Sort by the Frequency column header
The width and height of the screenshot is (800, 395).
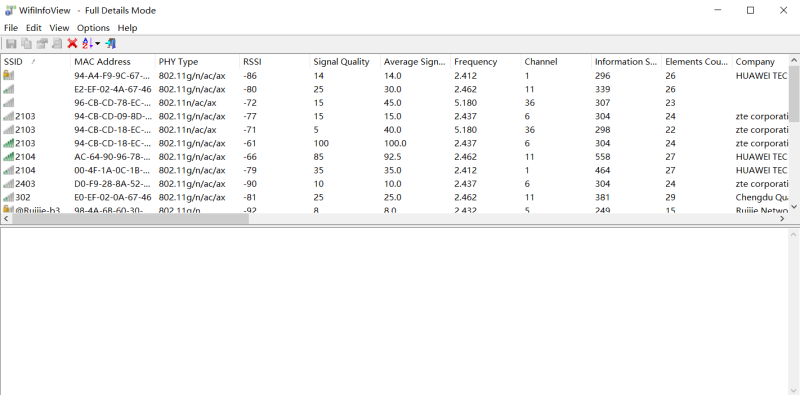coord(486,62)
